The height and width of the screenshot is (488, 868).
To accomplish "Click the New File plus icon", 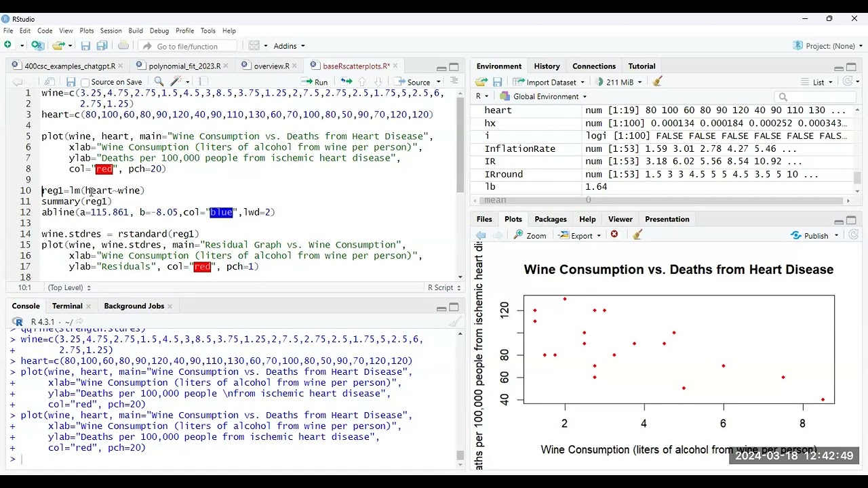I will [8, 45].
